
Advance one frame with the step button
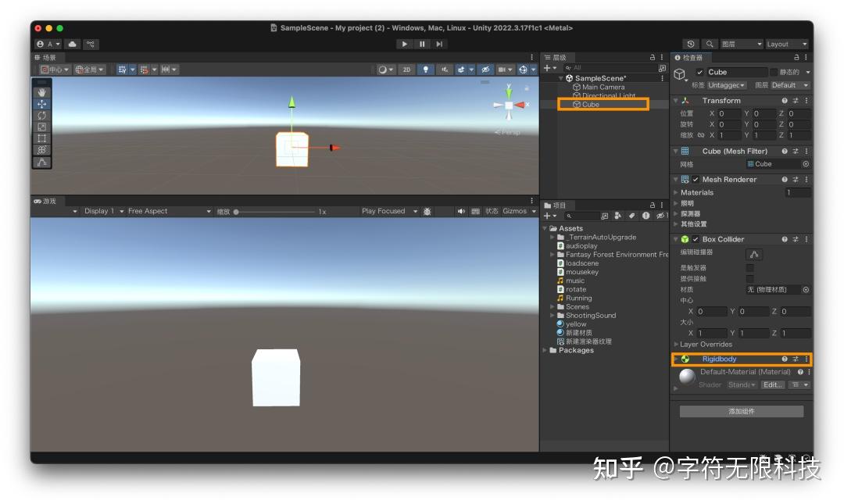[x=439, y=45]
